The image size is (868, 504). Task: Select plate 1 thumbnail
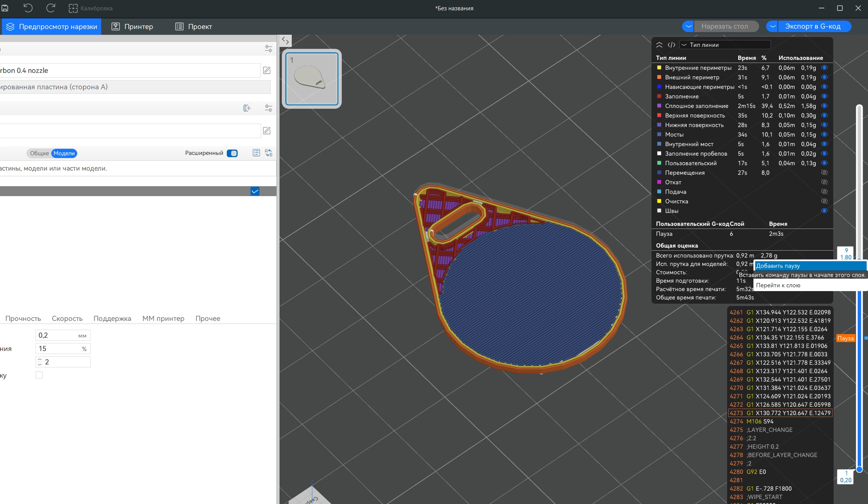point(312,79)
